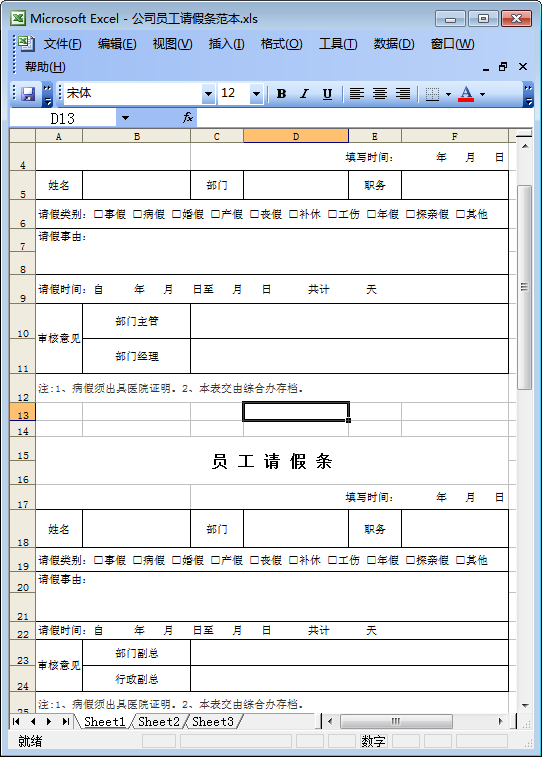Viewport: 542px width, 757px height.
Task: Switch to Sheet1 tab
Action: tap(104, 721)
